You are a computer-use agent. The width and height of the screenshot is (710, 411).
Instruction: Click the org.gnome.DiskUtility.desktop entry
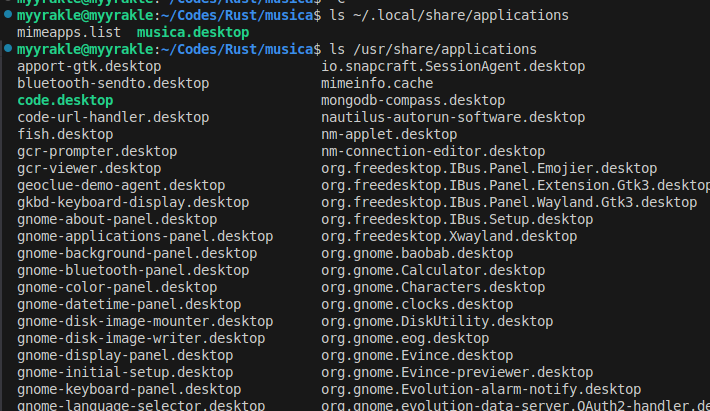[437, 321]
